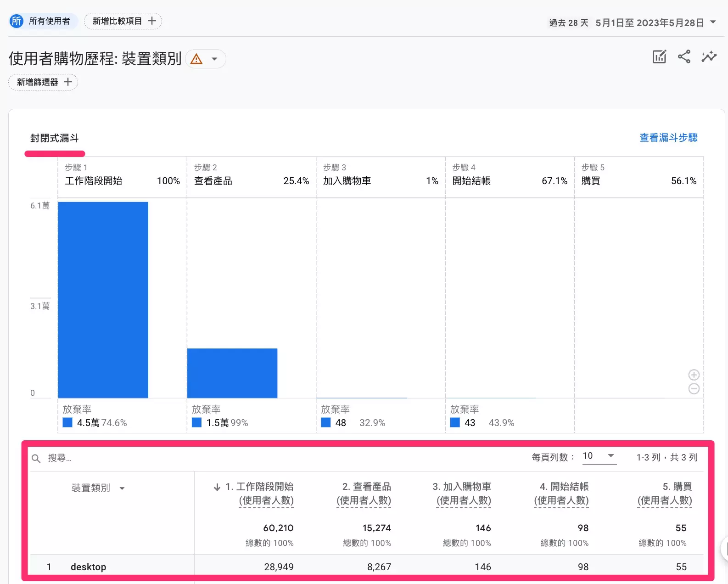This screenshot has height=584, width=728.
Task: Sort by 5. 購買 column header
Action: pyautogui.click(x=665, y=494)
